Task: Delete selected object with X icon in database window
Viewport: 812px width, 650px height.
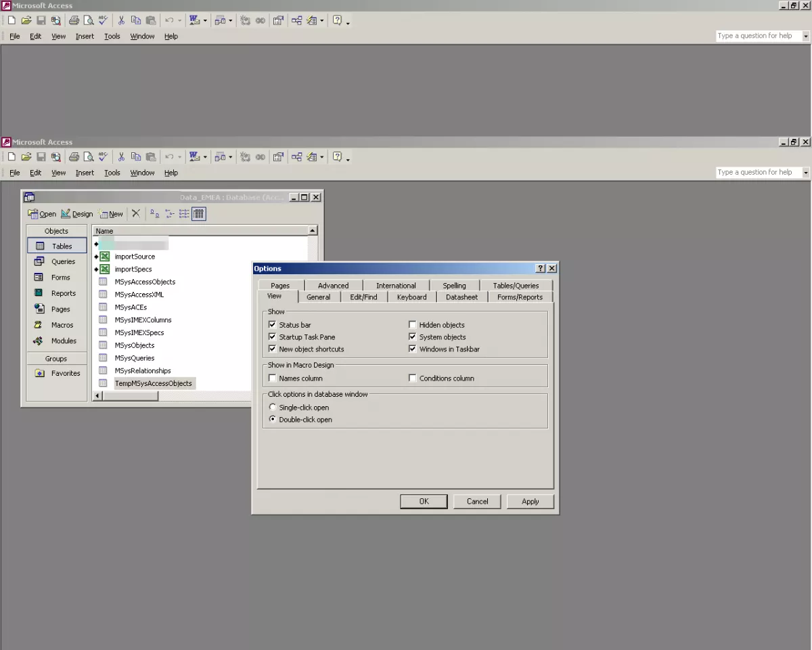Action: (x=136, y=213)
